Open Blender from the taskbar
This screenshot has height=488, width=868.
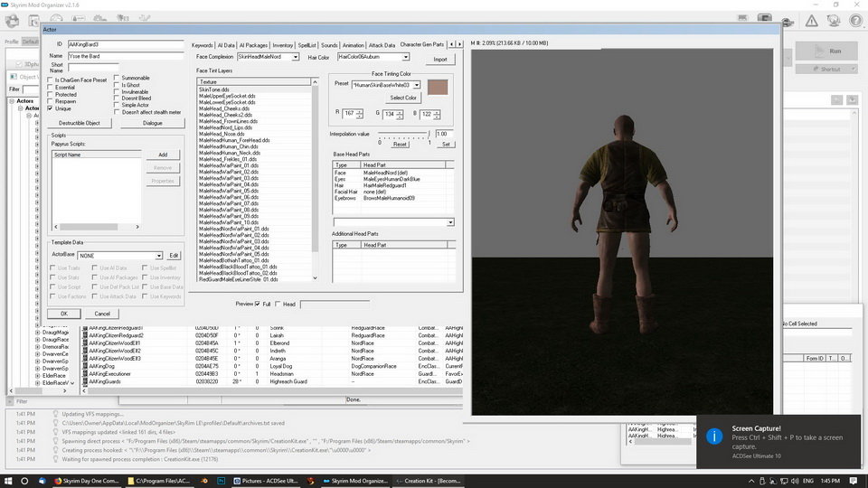205,481
